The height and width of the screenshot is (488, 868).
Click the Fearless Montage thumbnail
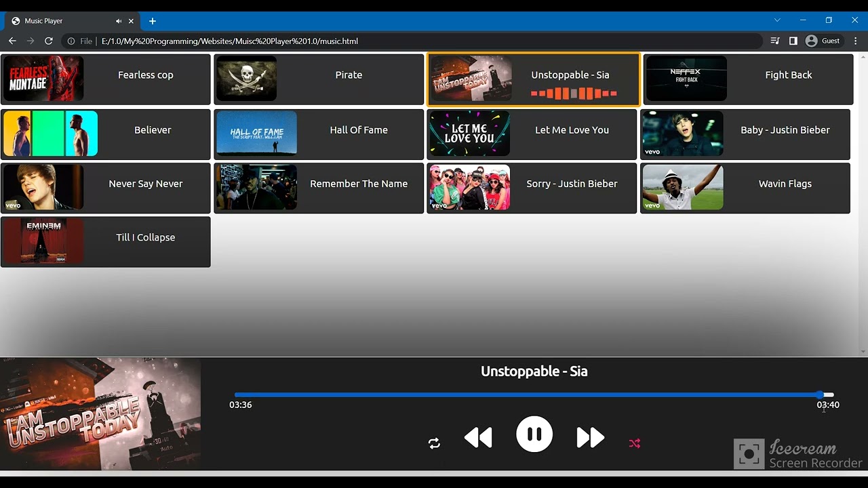point(43,79)
